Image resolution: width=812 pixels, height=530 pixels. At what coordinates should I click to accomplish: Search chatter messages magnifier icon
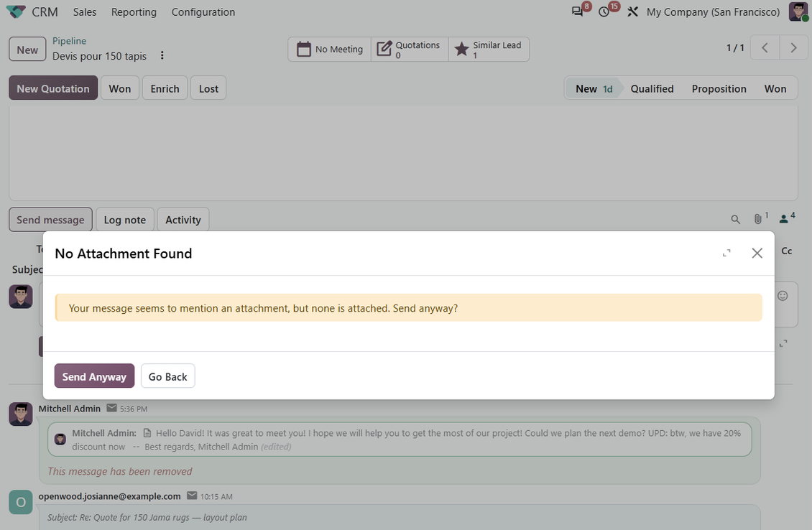(735, 220)
